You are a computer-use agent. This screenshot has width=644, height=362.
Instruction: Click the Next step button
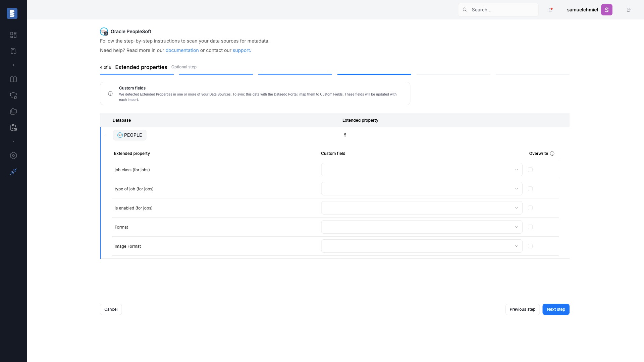[x=556, y=309]
